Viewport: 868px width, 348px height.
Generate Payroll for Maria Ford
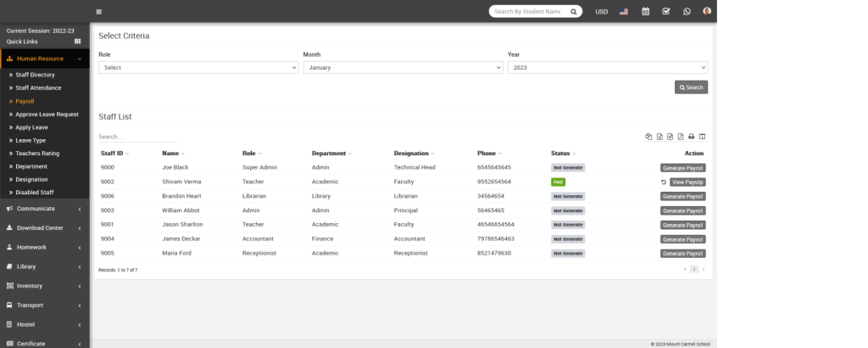(682, 254)
